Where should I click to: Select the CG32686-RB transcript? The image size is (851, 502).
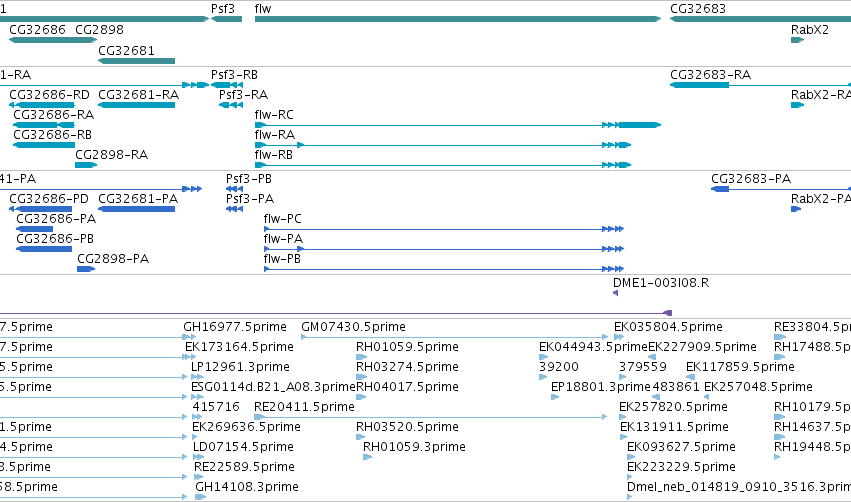(x=43, y=145)
